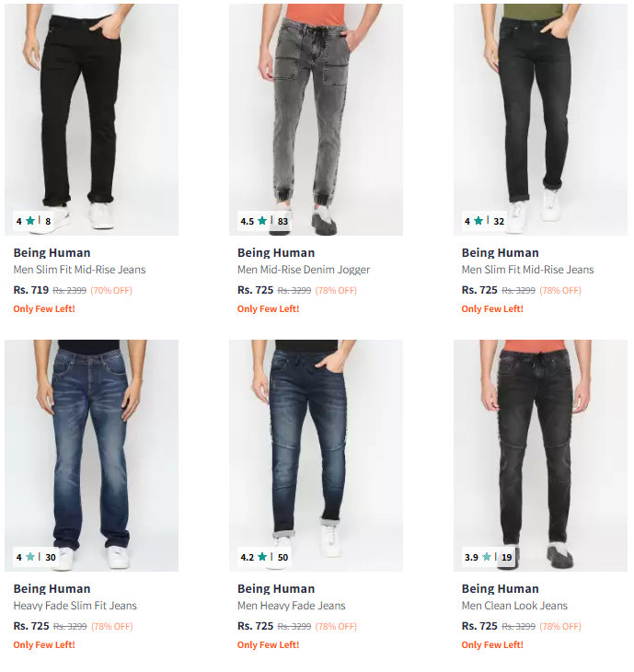Open the Heavy Fade Slim Fit Jeans title
Image resolution: width=634 pixels, height=672 pixels.
pos(75,606)
